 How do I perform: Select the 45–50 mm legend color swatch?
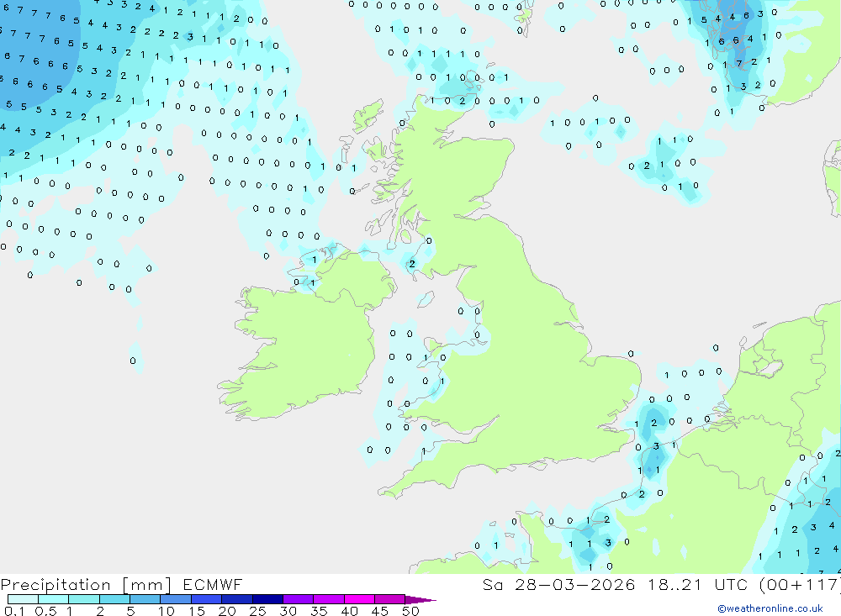pyautogui.click(x=390, y=599)
